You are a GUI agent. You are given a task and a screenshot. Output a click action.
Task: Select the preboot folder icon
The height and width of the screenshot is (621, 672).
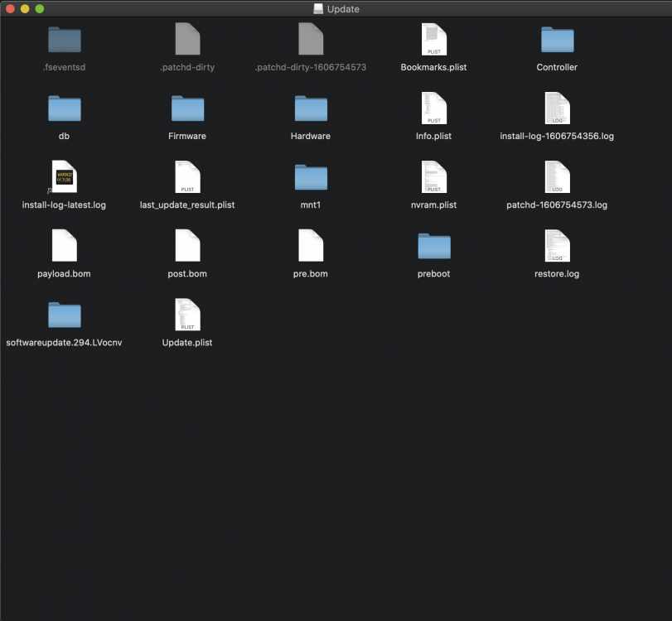(x=433, y=246)
